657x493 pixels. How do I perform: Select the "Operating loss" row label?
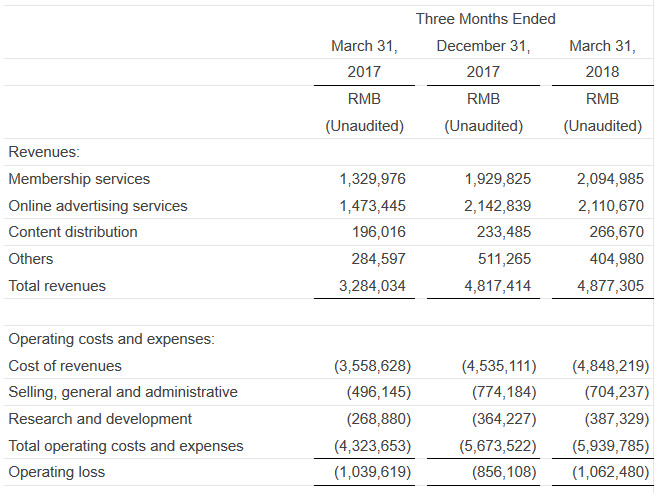coord(56,472)
